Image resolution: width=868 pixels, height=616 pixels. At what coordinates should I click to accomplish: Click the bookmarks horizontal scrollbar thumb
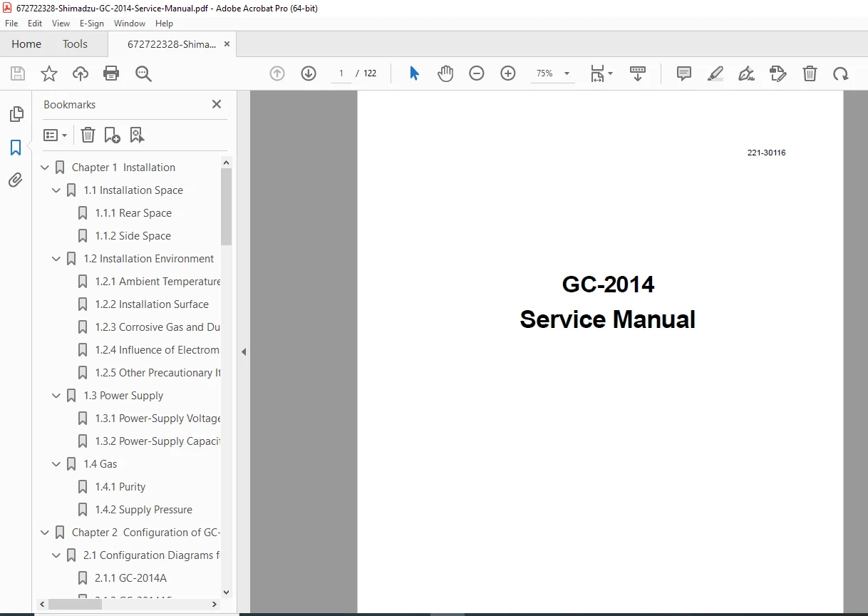point(74,604)
